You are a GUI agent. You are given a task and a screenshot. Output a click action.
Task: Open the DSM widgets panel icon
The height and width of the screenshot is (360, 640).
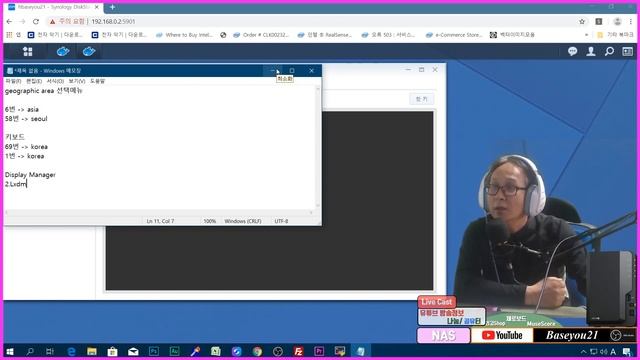627,51
